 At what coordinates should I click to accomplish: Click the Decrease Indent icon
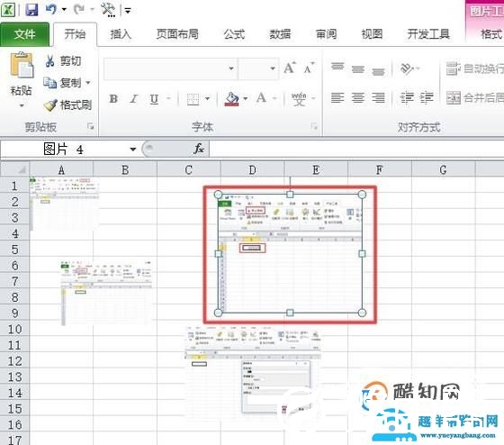[x=407, y=97]
